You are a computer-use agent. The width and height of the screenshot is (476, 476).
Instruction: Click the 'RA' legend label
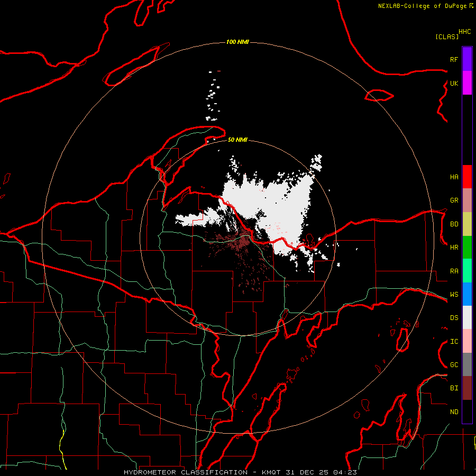tap(454, 271)
